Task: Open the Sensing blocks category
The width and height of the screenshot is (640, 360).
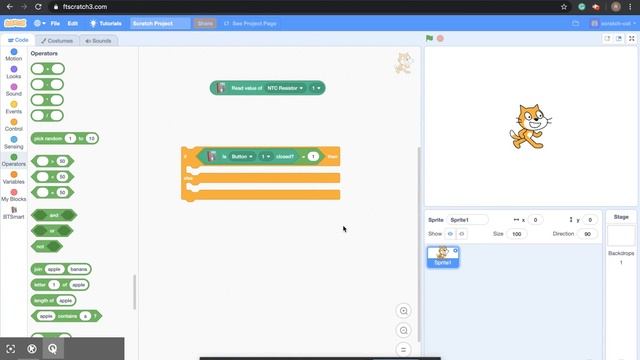Action: [13, 142]
